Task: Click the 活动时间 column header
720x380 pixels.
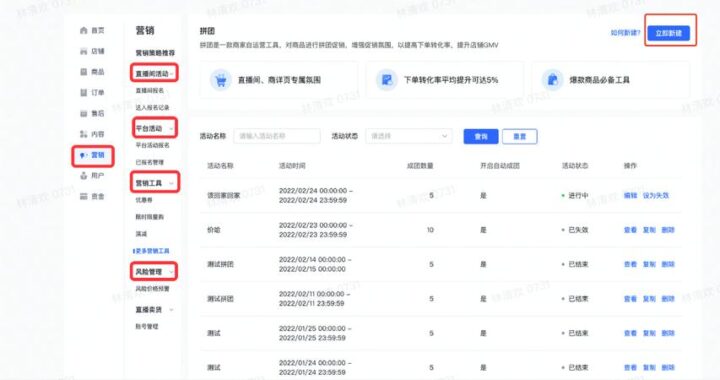Action: (x=292, y=166)
